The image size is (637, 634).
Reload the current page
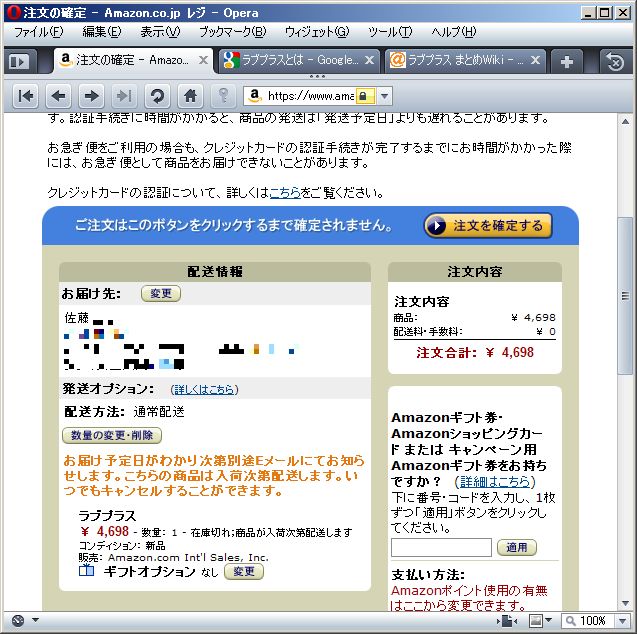tap(156, 96)
